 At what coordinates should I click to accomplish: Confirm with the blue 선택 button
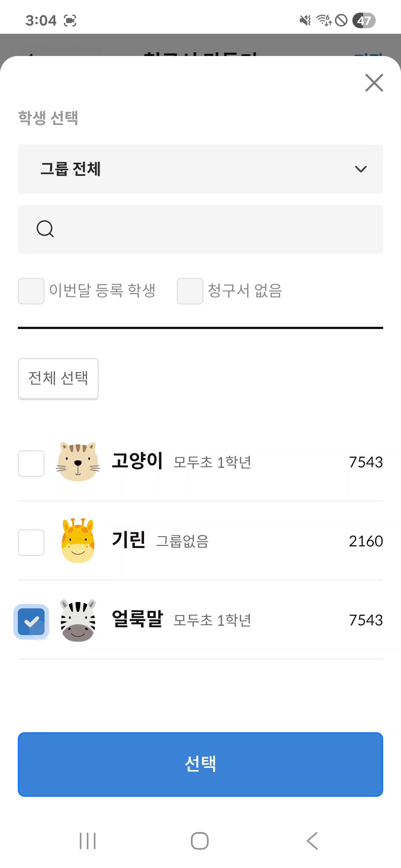point(200,764)
